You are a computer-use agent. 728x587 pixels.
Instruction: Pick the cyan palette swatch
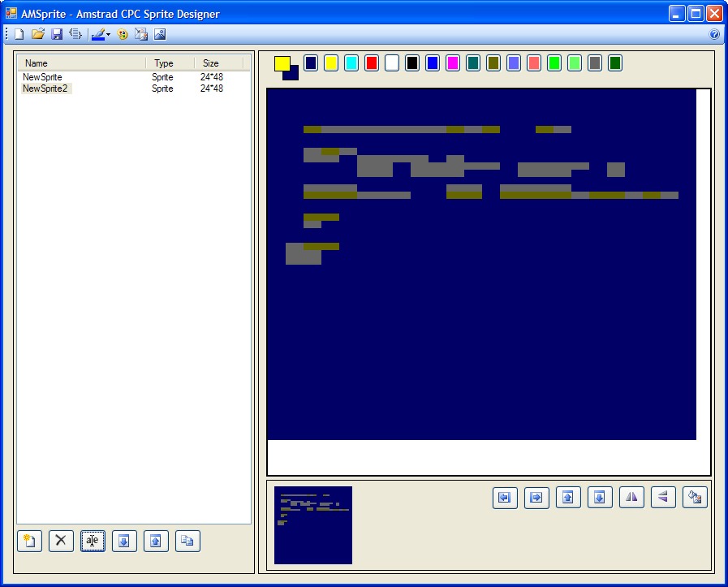tap(351, 63)
